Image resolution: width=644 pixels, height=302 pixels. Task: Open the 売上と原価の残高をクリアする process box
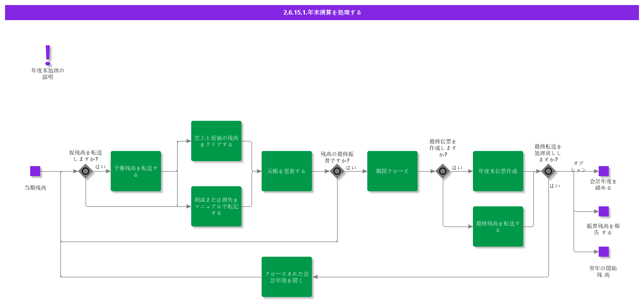(216, 141)
